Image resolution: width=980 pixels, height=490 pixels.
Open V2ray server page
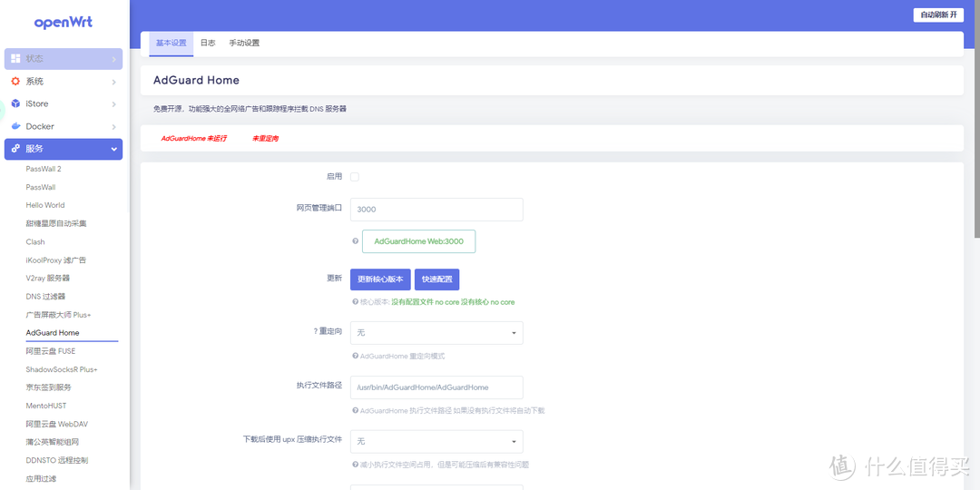(47, 279)
